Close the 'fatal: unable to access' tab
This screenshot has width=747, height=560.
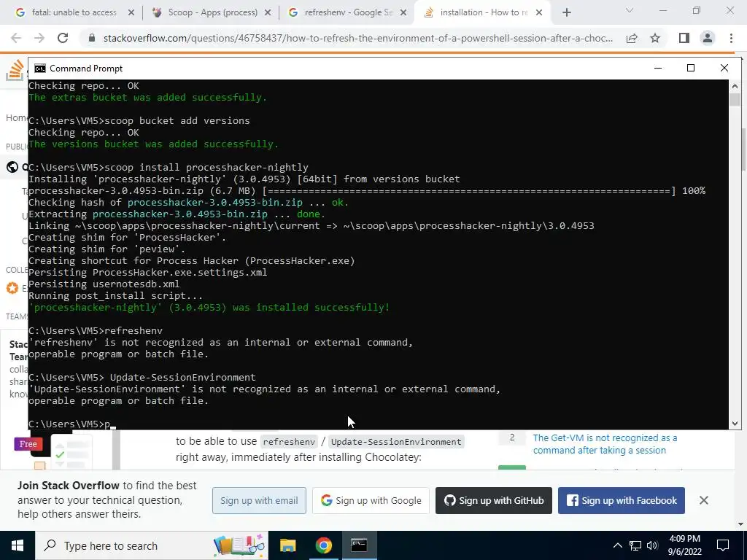[131, 13]
